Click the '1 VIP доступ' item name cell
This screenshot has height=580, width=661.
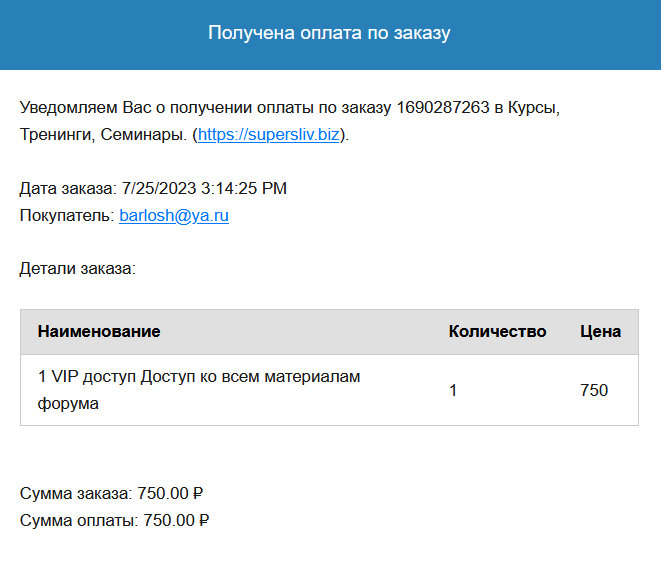point(199,390)
